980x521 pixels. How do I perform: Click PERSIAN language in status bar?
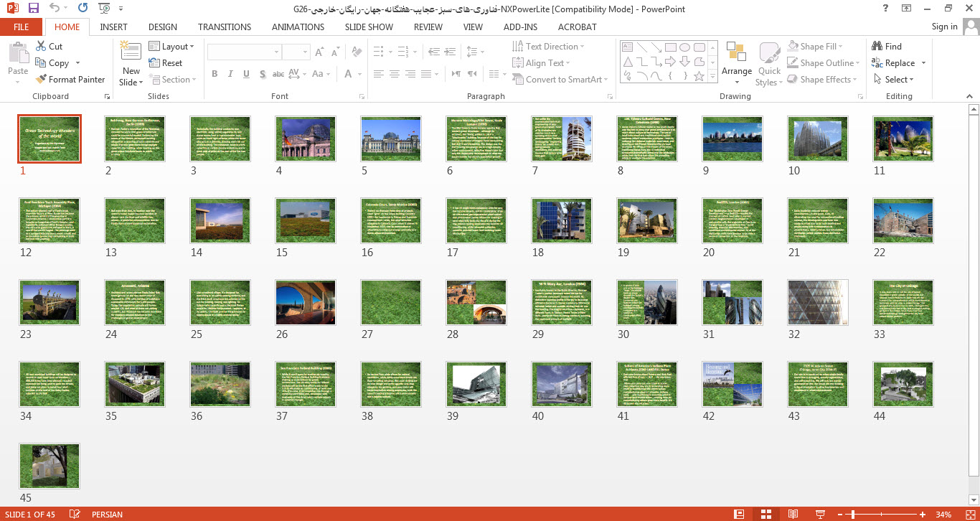107,515
